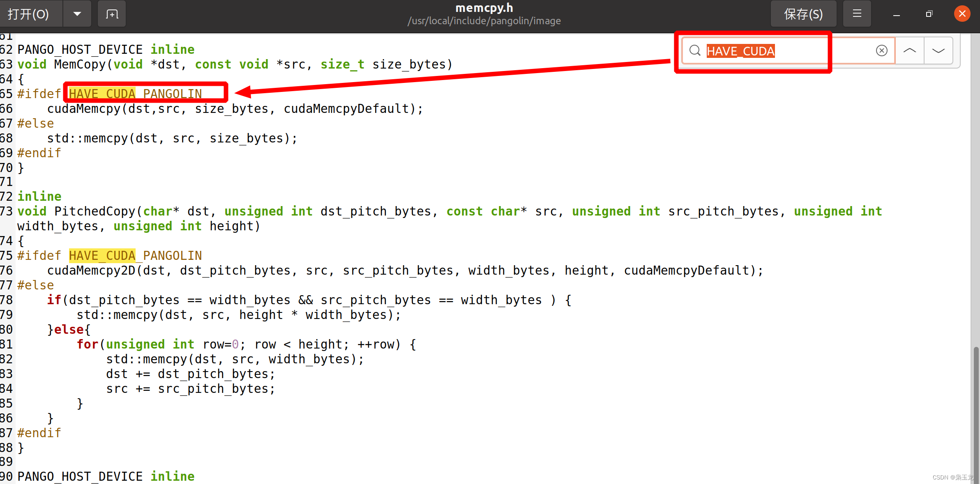Image resolution: width=980 pixels, height=484 pixels.
Task: Click the previous search result arrow
Action: point(910,50)
